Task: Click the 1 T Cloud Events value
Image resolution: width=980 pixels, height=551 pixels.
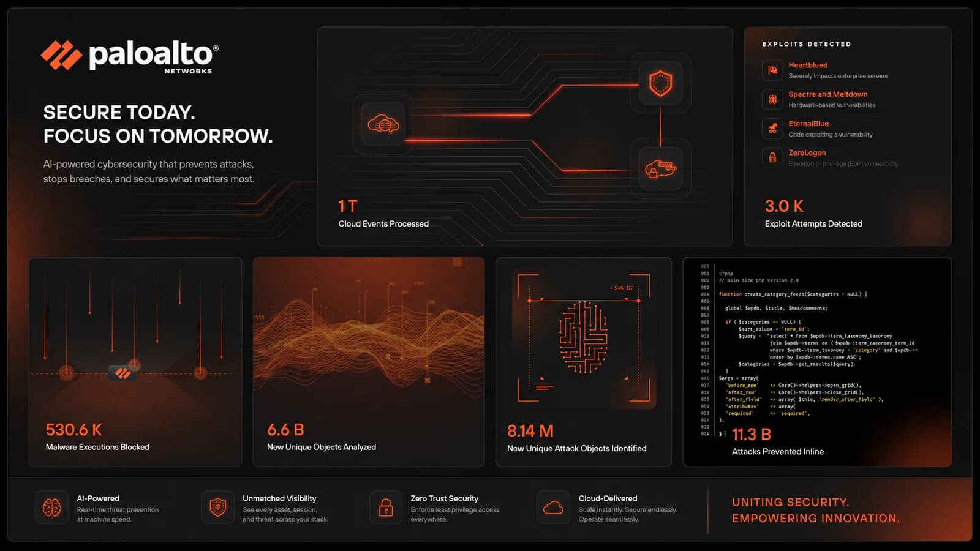Action: point(348,206)
